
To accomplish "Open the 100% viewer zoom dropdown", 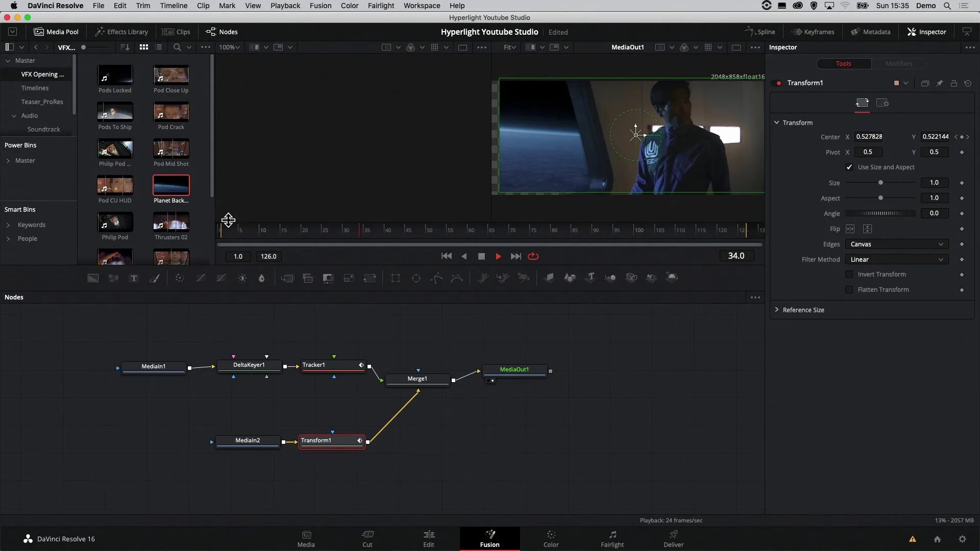I will click(230, 47).
